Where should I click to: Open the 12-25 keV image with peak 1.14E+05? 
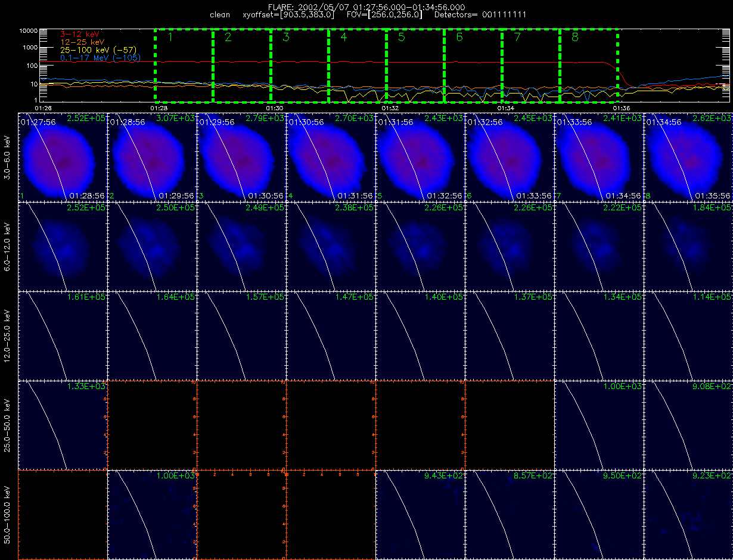[688, 335]
